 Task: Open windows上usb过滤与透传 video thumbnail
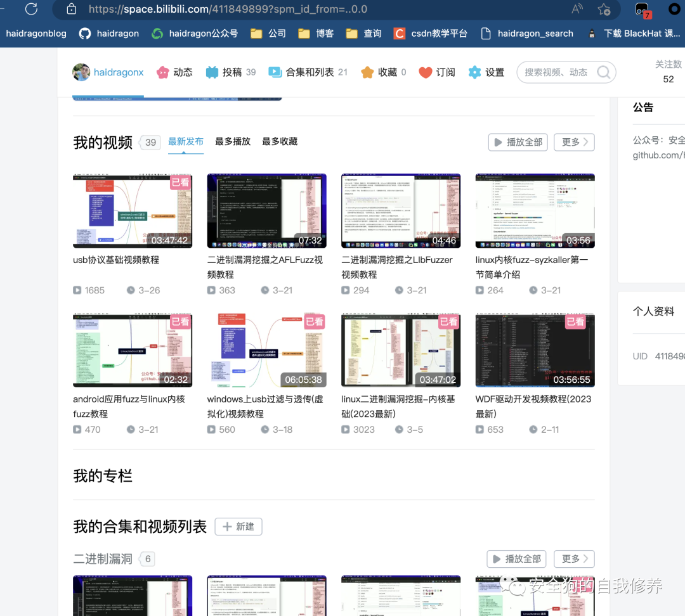pos(266,350)
